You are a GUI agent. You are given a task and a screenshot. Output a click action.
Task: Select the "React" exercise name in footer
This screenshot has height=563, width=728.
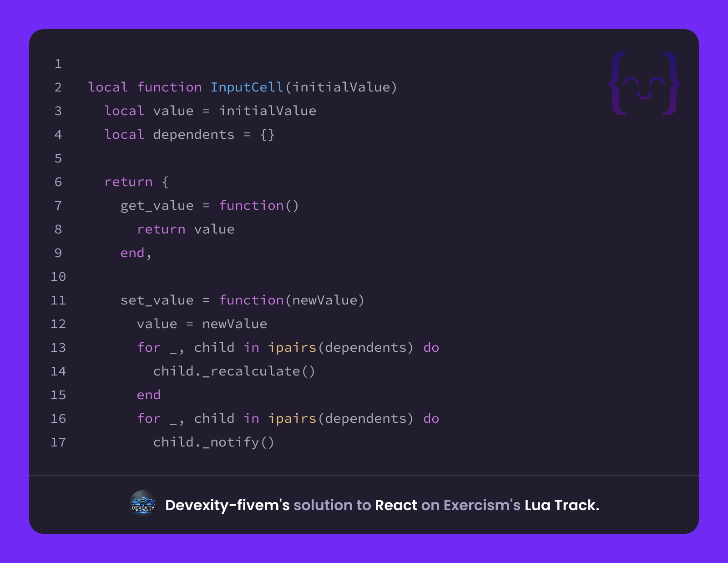396,505
